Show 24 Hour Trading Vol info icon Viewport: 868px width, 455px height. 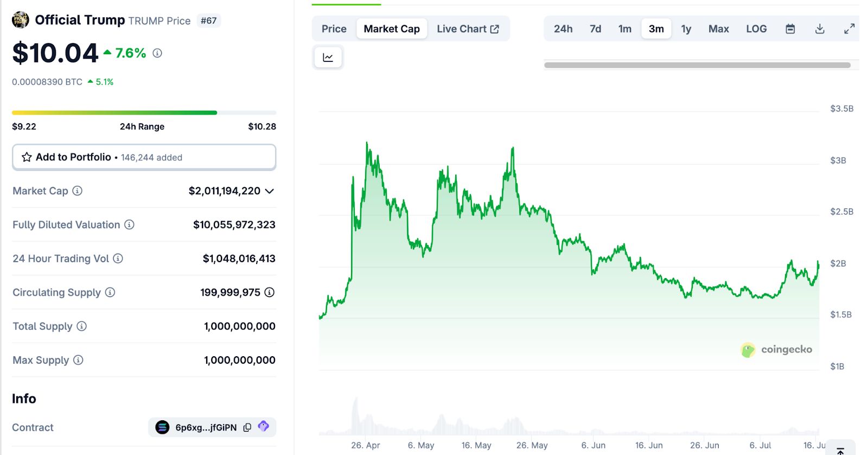(x=118, y=258)
